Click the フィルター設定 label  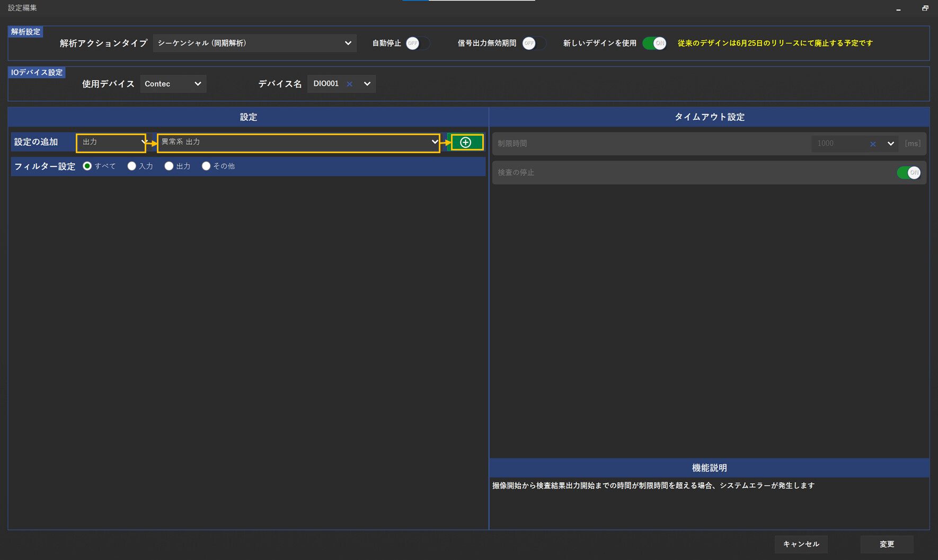(45, 166)
